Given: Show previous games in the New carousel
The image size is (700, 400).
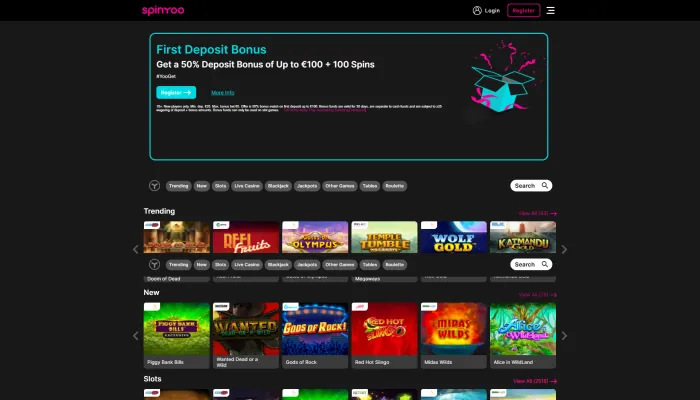Looking at the screenshot, I should 136,336.
